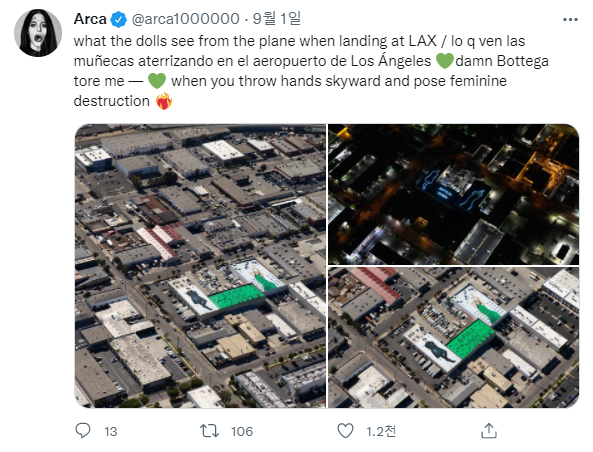Open the bottom-right daytime rooftop photo

(x=453, y=337)
